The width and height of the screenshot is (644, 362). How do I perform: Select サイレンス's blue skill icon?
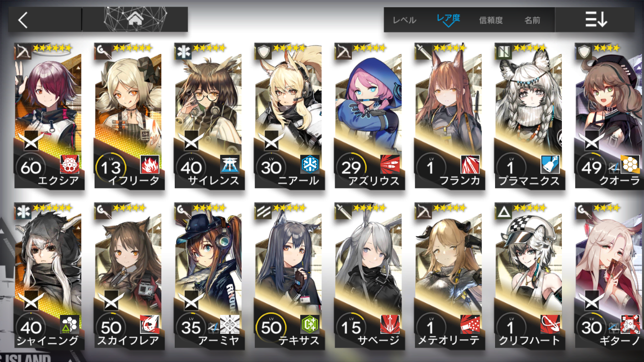pos(230,165)
